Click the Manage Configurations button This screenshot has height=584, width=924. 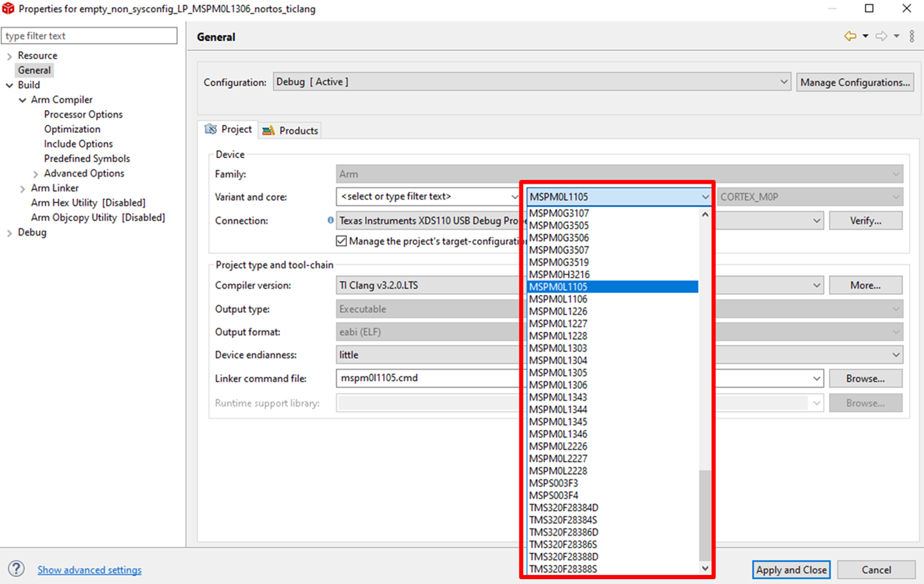pyautogui.click(x=855, y=82)
